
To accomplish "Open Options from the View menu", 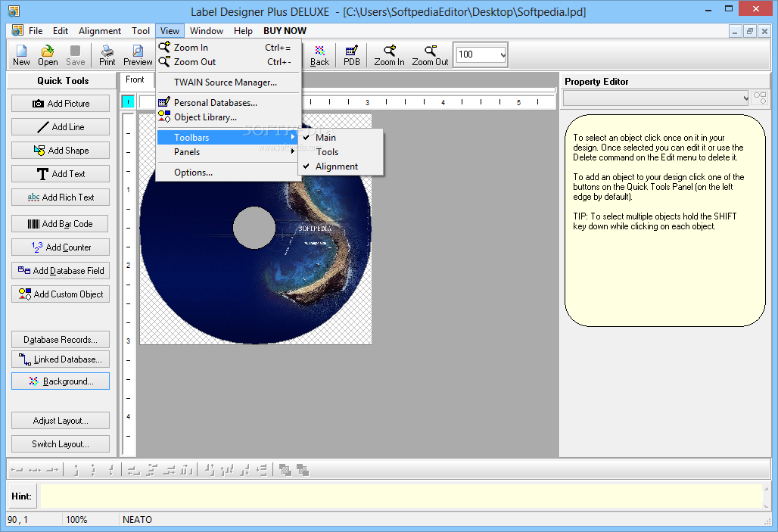I will click(229, 173).
